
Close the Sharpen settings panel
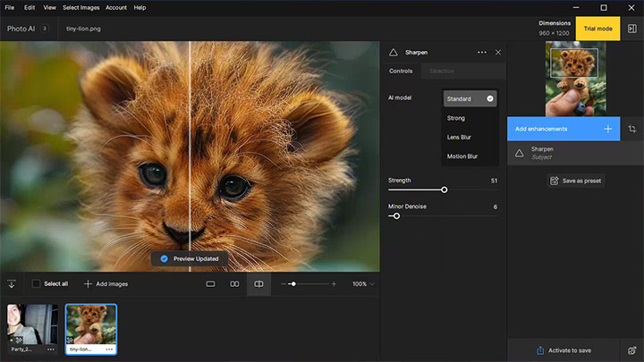tap(498, 53)
